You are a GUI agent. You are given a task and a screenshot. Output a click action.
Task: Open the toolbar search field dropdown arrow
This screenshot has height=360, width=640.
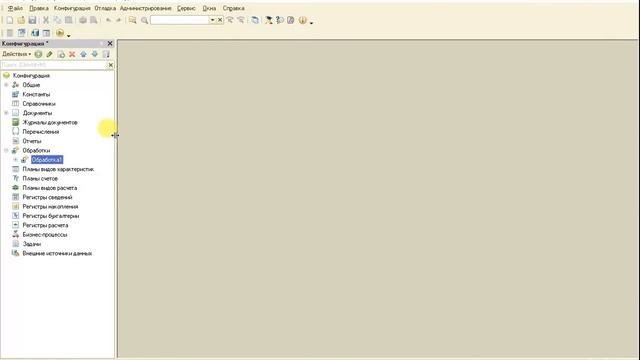(x=212, y=20)
